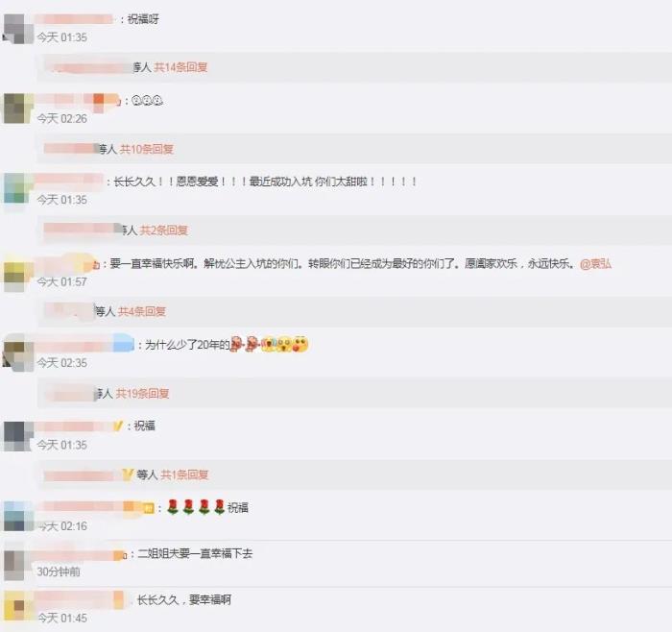This screenshot has height=632, width=672.
Task: Click the emoji faces after 为什么少了20年的
Action: tap(269, 344)
